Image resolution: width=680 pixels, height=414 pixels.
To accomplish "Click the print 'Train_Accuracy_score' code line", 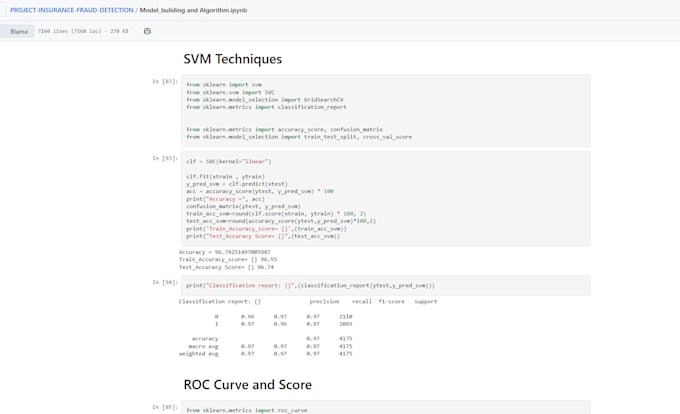I will (266, 228).
